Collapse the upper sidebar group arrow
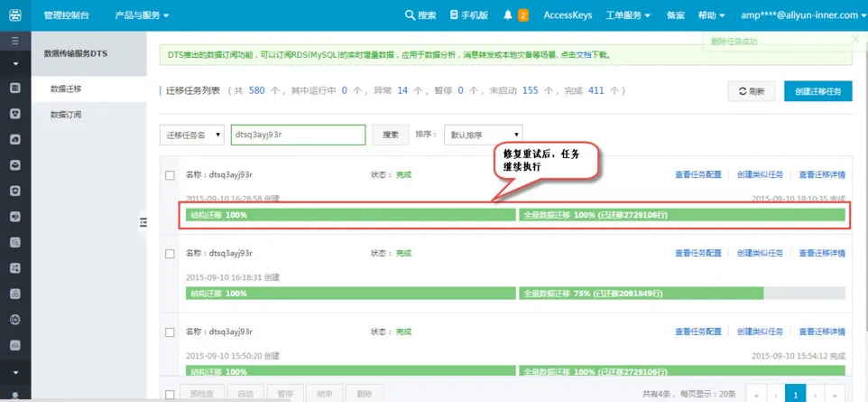 tap(15, 64)
